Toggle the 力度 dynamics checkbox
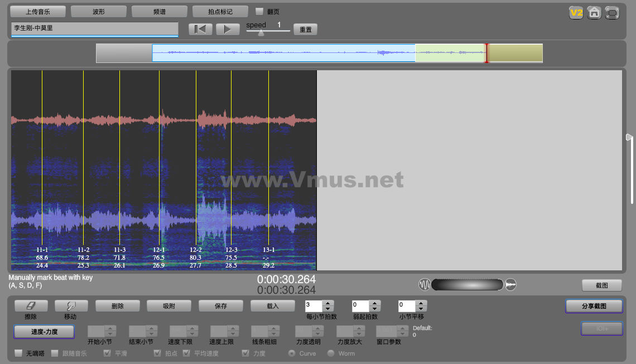Screen dimensions: 636x364 (x=245, y=353)
